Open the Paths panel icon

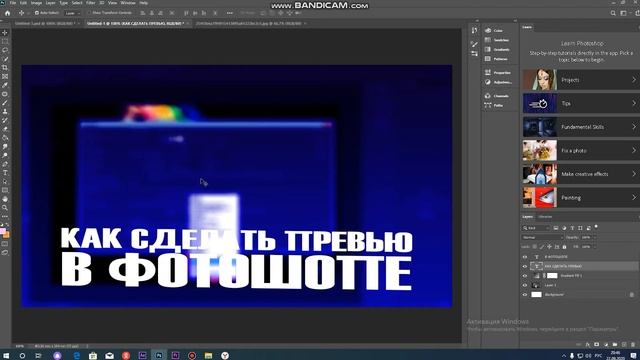click(x=488, y=105)
